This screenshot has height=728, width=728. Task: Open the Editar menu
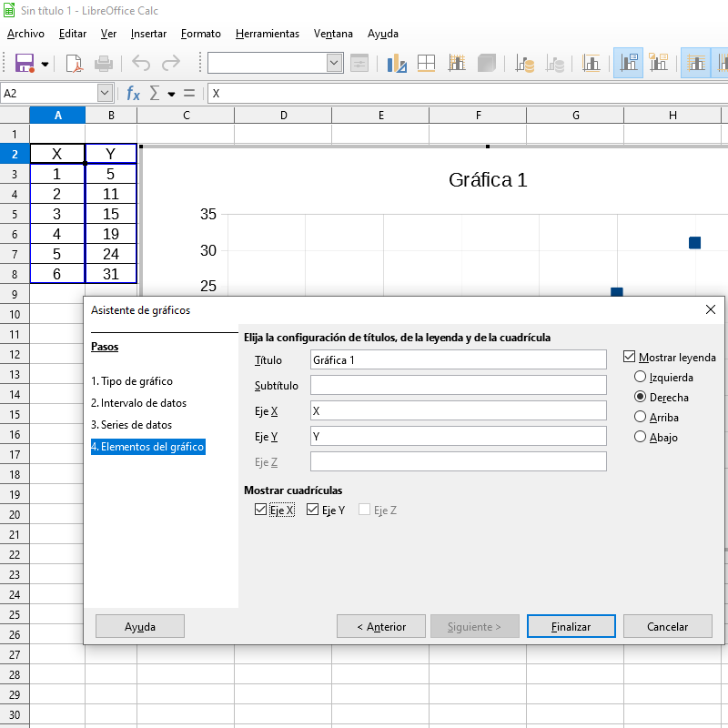[73, 34]
